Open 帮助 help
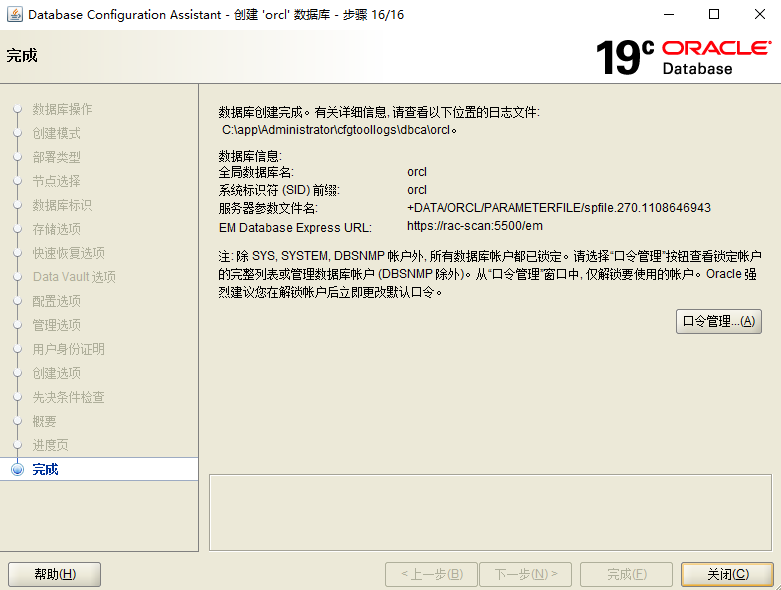Image resolution: width=781 pixels, height=590 pixels. pyautogui.click(x=55, y=574)
